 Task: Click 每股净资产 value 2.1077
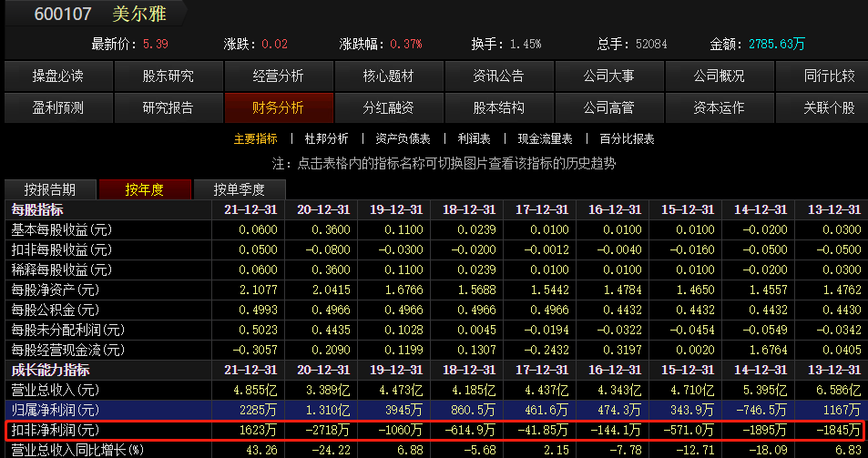click(258, 290)
